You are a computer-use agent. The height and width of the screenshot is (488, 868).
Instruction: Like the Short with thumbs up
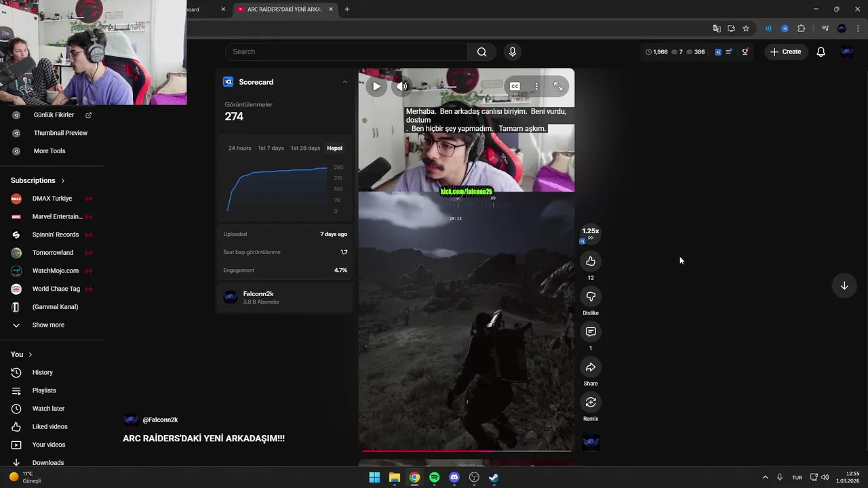click(x=591, y=261)
